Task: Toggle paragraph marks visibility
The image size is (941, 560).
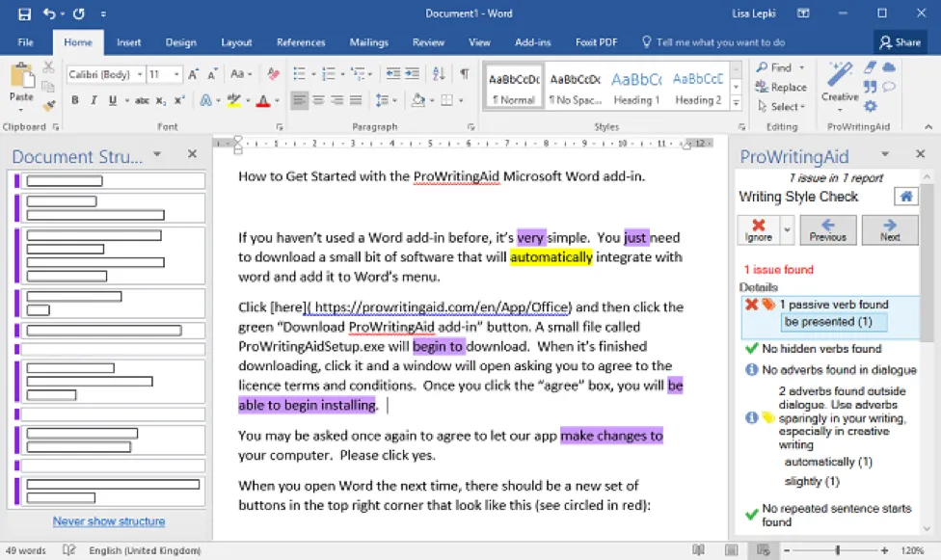Action: click(x=464, y=71)
